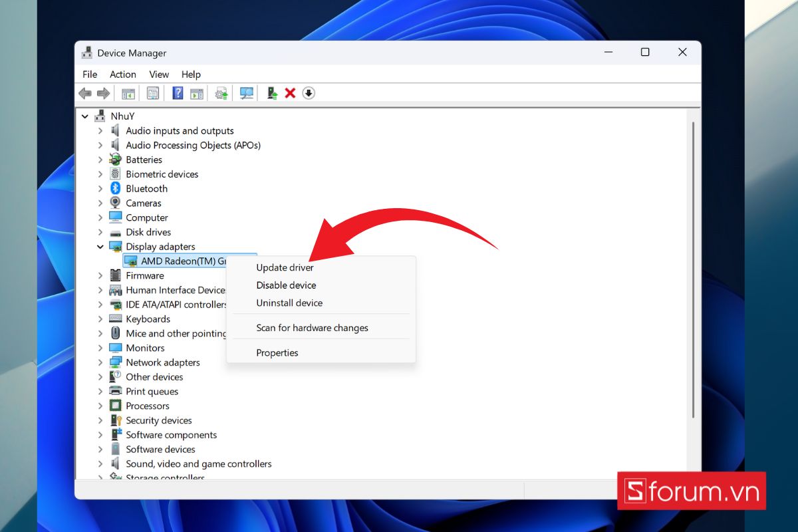Image resolution: width=798 pixels, height=532 pixels.
Task: Collapse the Display adapters category
Action: 100,247
